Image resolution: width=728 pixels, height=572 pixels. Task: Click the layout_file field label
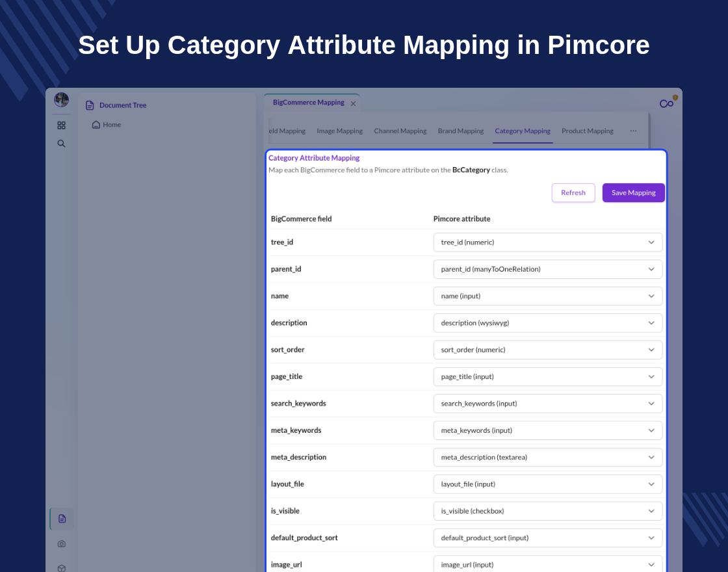(x=287, y=484)
